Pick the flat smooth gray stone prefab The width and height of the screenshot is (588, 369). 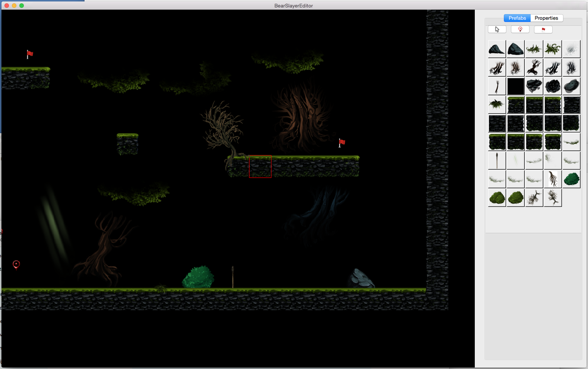coord(571,86)
